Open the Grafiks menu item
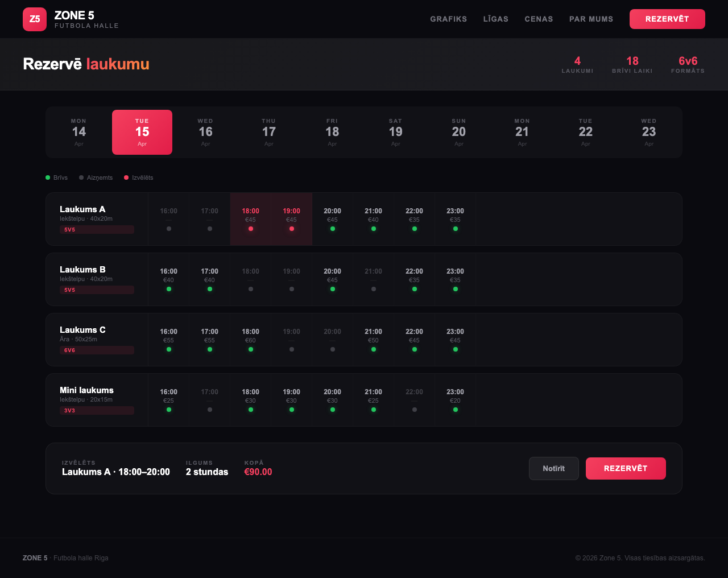 (x=448, y=19)
